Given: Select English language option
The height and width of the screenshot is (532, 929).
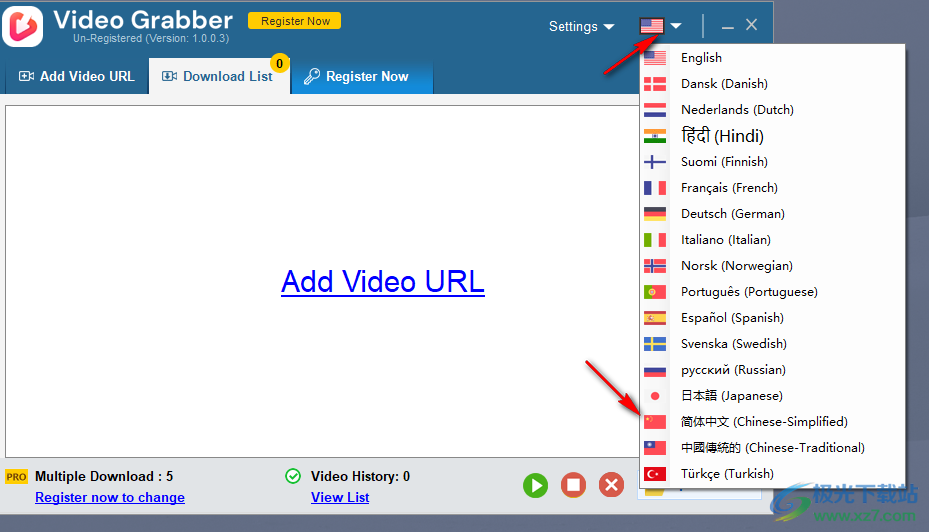Looking at the screenshot, I should 773,57.
